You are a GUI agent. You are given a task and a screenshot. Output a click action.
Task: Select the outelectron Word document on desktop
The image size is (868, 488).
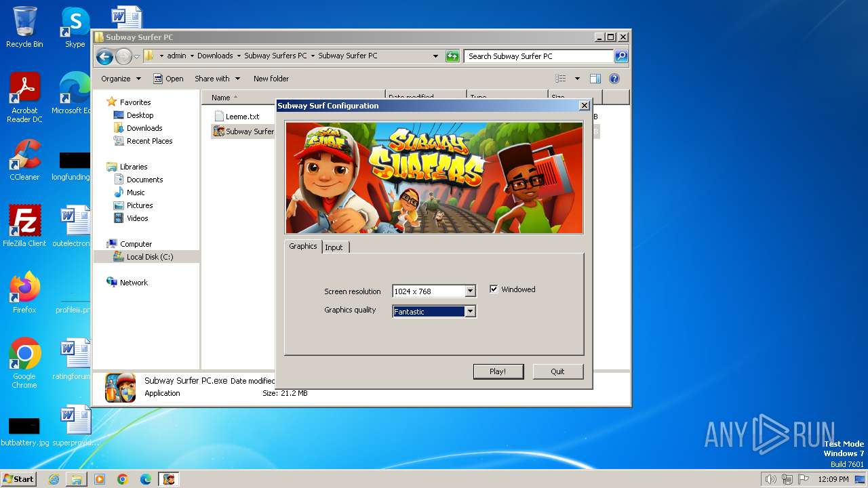click(x=72, y=226)
